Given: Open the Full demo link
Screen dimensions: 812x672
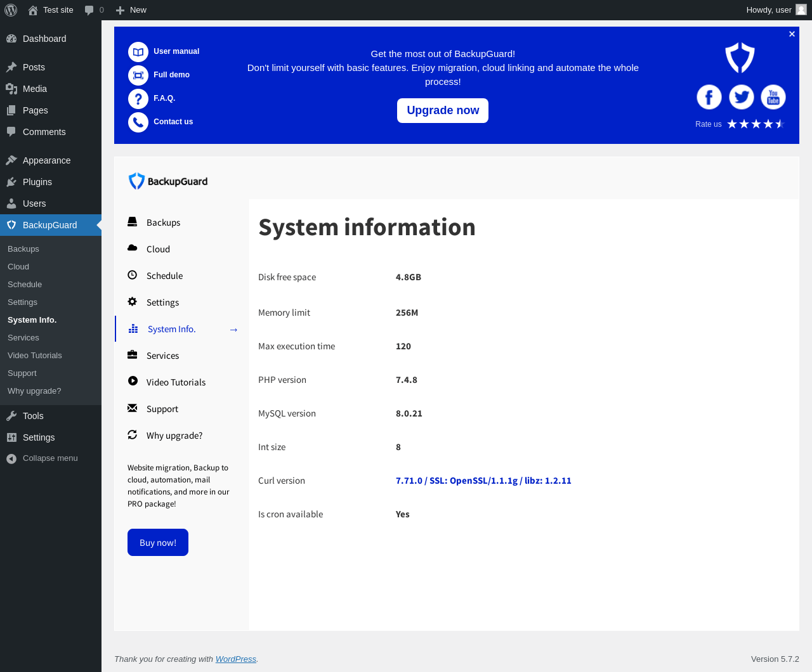Looking at the screenshot, I should [x=171, y=75].
